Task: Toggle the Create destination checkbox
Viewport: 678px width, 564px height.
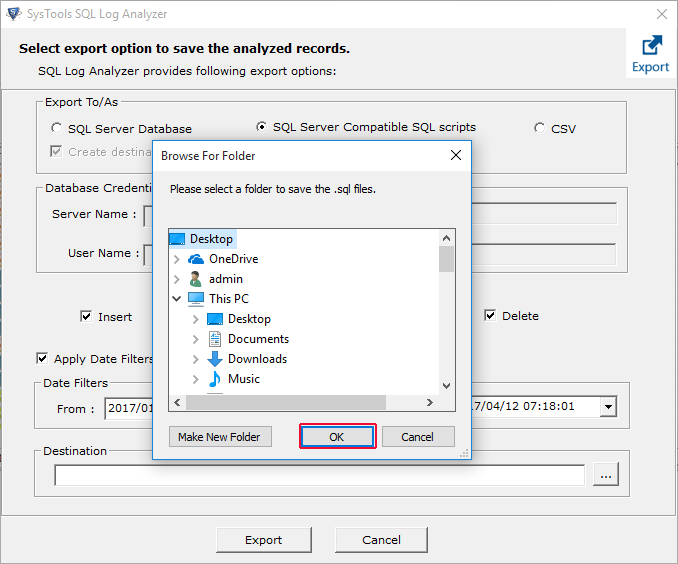Action: pos(56,151)
